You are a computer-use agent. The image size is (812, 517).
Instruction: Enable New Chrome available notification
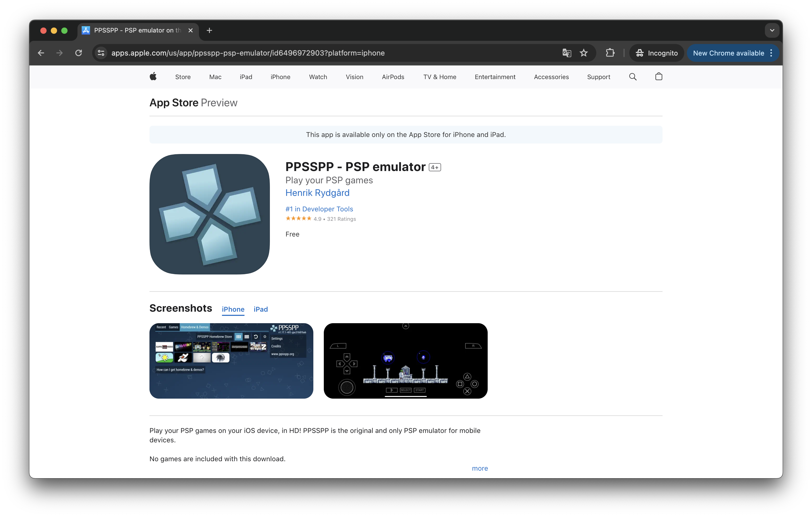(728, 53)
